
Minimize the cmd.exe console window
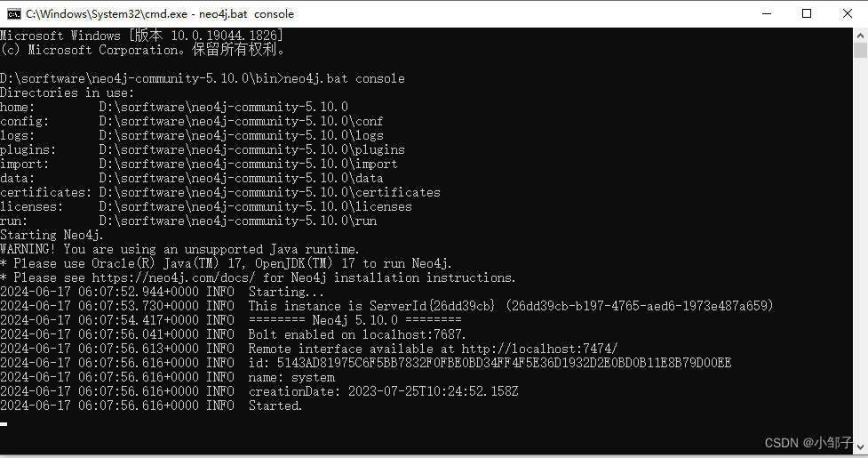point(766,13)
